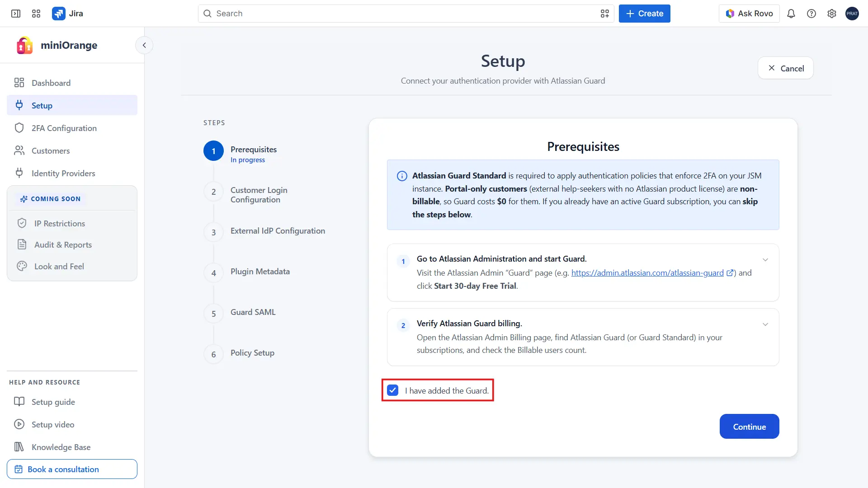Collapse the Go to Atlassian Administration section chevron

click(765, 260)
